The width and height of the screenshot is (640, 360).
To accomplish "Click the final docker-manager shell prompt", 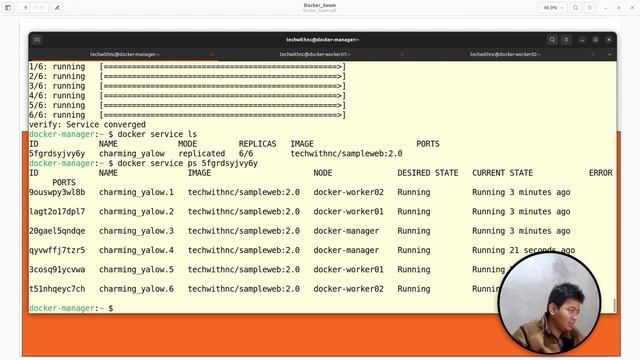I will pyautogui.click(x=71, y=308).
